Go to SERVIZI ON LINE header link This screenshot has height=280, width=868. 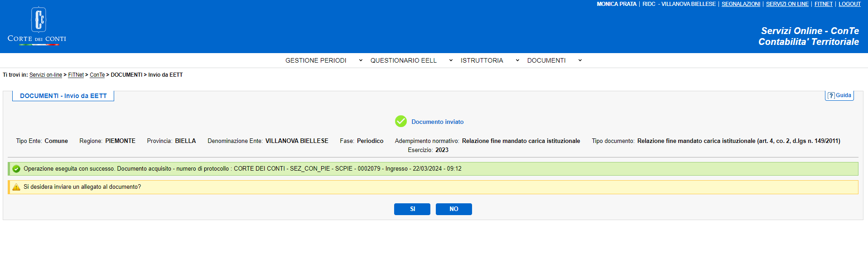click(x=787, y=4)
